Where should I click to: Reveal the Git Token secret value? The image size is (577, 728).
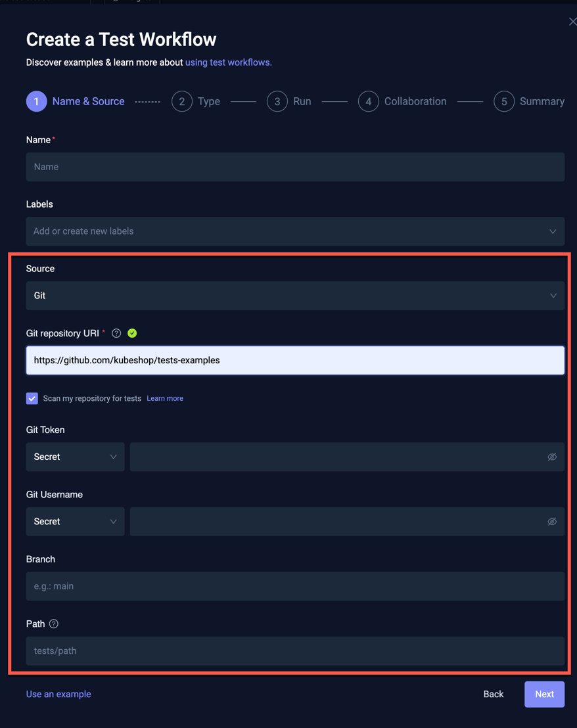click(x=552, y=457)
